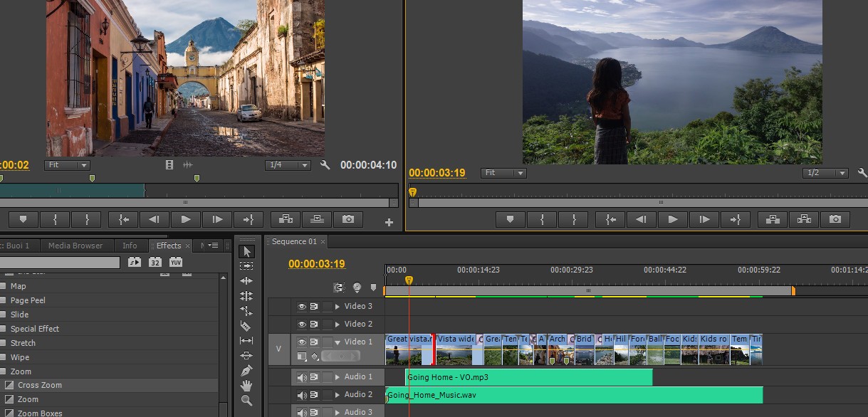Select the Pen tool
Viewport: 868px width, 417px height.
246,370
